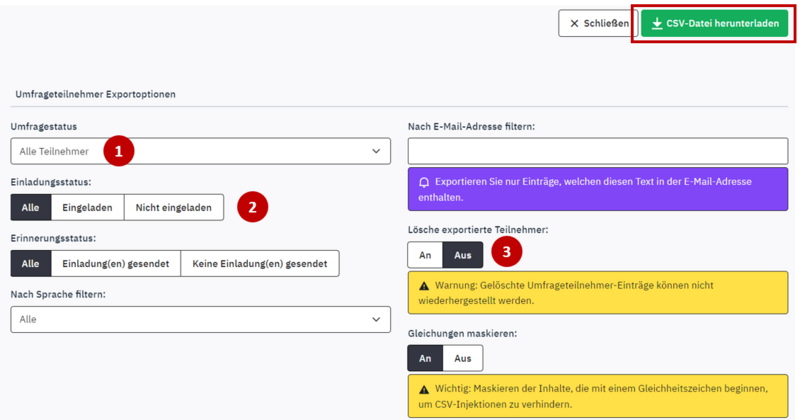Open the Nach Sprache filtern dropdown

[201, 319]
